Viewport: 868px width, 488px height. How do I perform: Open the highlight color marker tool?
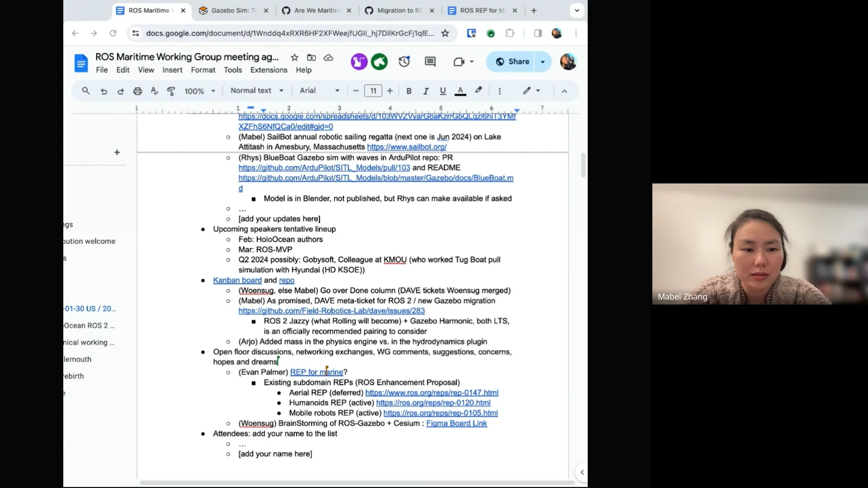pos(478,90)
